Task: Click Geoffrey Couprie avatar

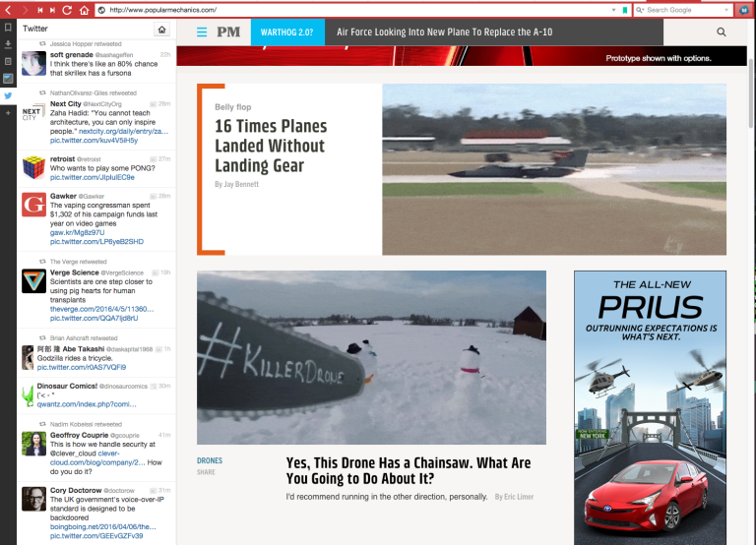Action: [x=33, y=444]
